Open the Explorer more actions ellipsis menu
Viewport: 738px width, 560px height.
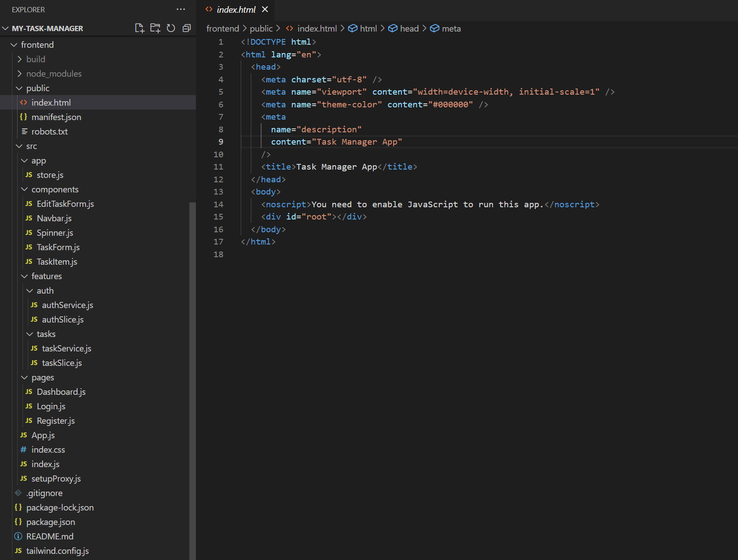pos(181,9)
